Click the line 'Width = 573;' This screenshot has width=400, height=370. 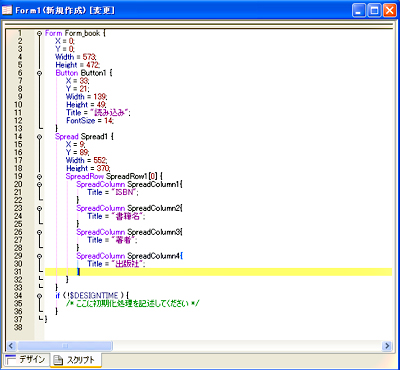[x=76, y=57]
